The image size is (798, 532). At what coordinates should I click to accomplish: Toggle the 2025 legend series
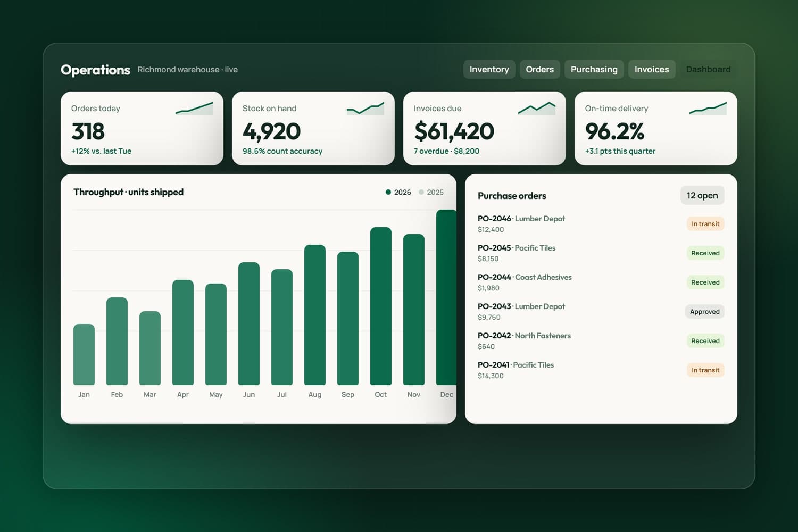click(x=431, y=192)
